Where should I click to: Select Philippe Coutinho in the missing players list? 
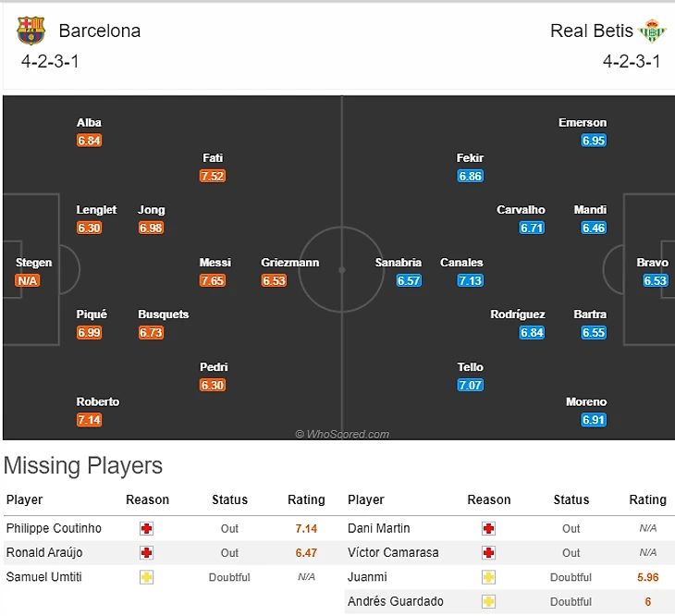(54, 528)
